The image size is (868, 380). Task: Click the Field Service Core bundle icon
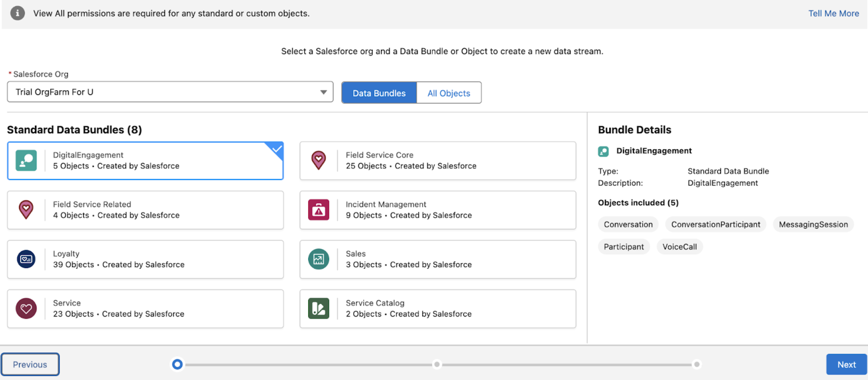pos(319,160)
